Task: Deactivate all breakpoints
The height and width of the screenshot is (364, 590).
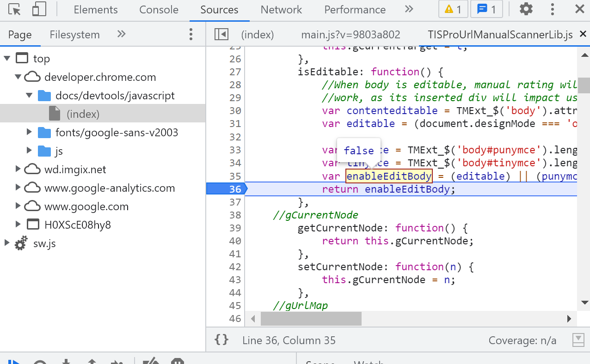Action: pyautogui.click(x=150, y=362)
